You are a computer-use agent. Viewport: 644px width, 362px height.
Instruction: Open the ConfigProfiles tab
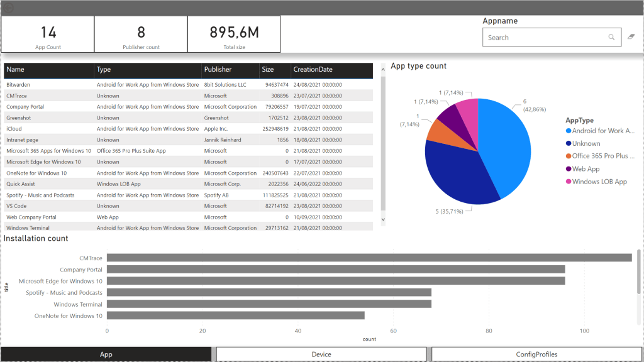tap(536, 354)
